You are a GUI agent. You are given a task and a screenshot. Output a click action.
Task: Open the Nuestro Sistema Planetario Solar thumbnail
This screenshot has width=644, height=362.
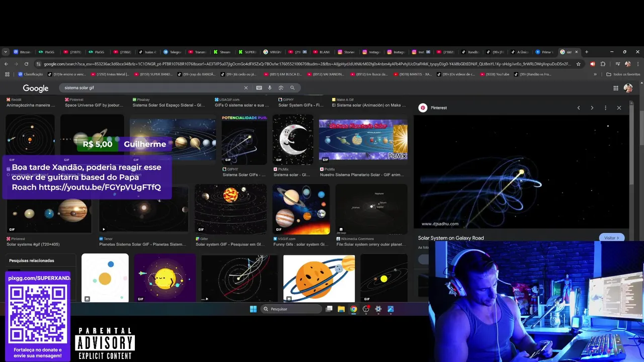(x=363, y=140)
